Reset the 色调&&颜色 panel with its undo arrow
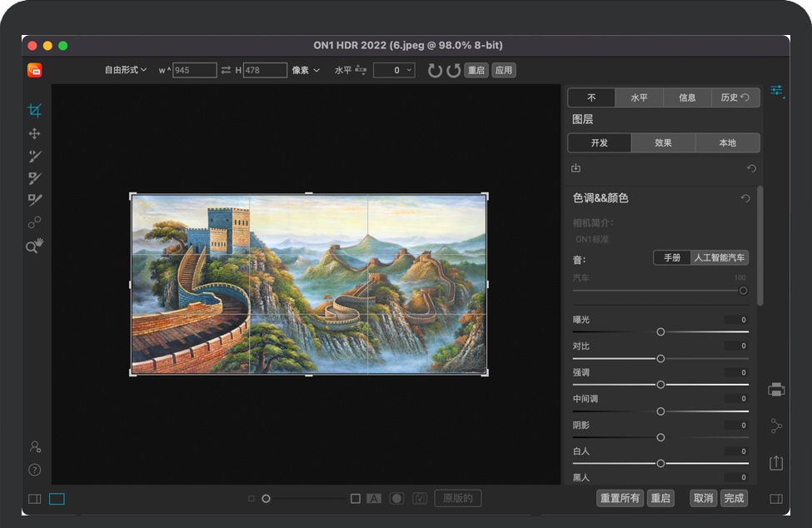This screenshot has width=812, height=528. click(745, 198)
